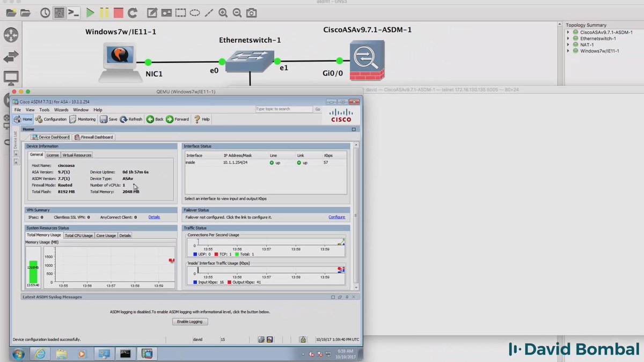
Task: Select the inside interface row
Action: (266, 162)
